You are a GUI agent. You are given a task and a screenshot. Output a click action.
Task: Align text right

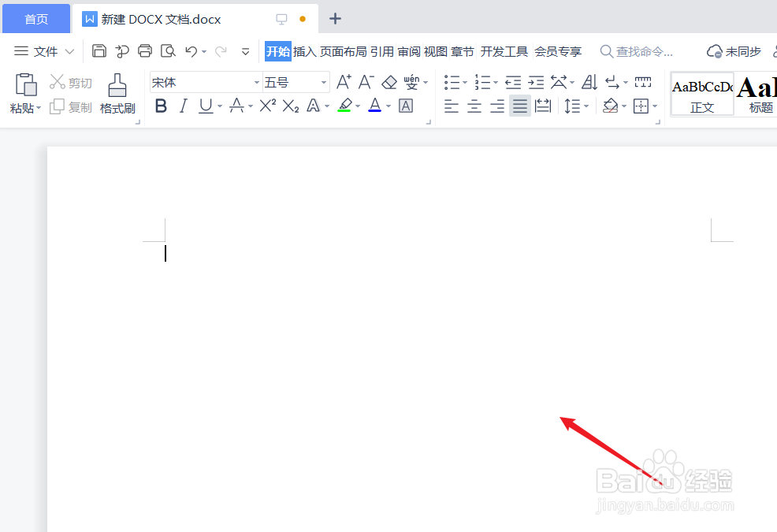pyautogui.click(x=497, y=106)
